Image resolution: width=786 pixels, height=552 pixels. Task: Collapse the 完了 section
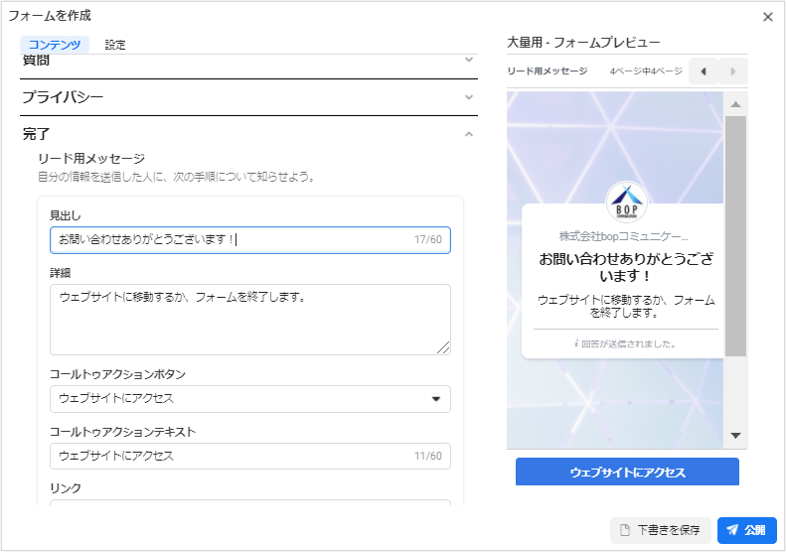coord(469,133)
